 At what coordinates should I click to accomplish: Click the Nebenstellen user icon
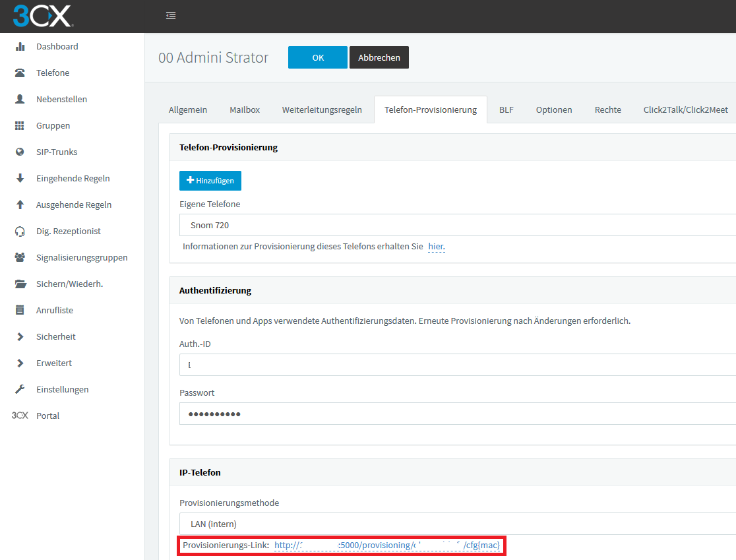(20, 100)
